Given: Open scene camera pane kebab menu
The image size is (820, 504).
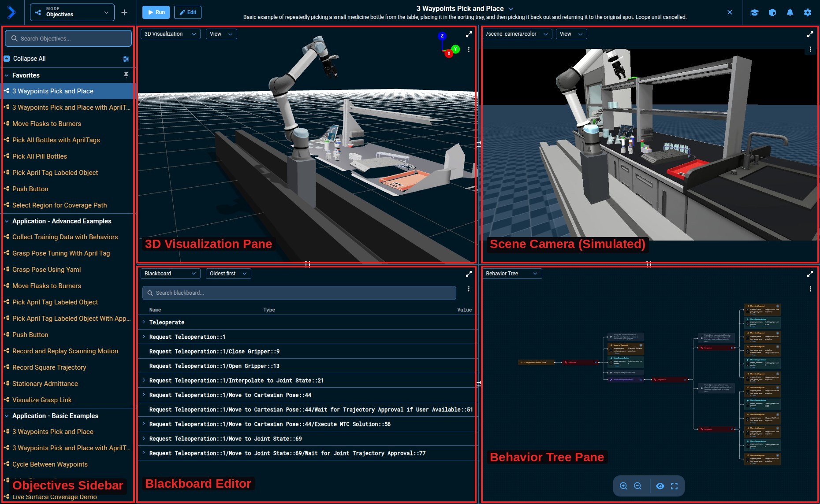Looking at the screenshot, I should [x=810, y=50].
